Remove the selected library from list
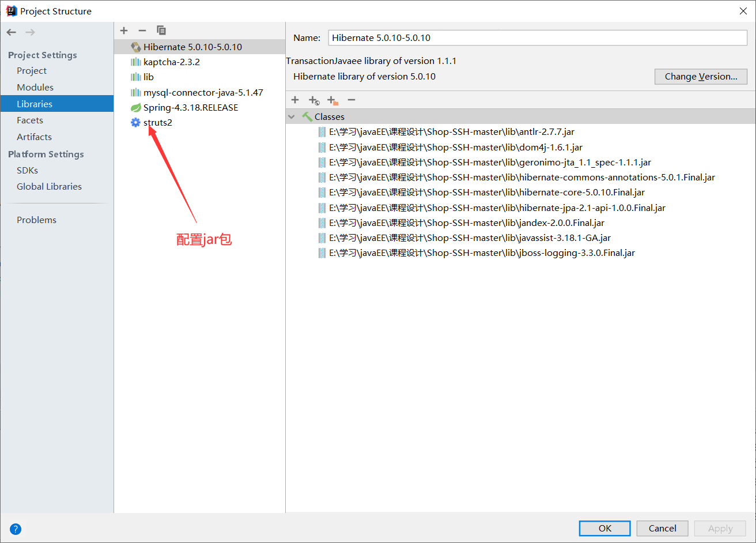Image resolution: width=756 pixels, height=543 pixels. [142, 30]
